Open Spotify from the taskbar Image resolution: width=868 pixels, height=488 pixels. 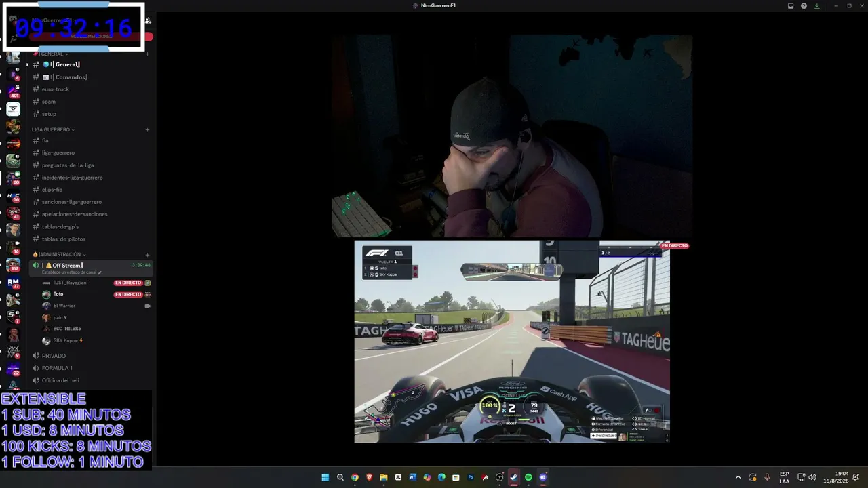[528, 477]
